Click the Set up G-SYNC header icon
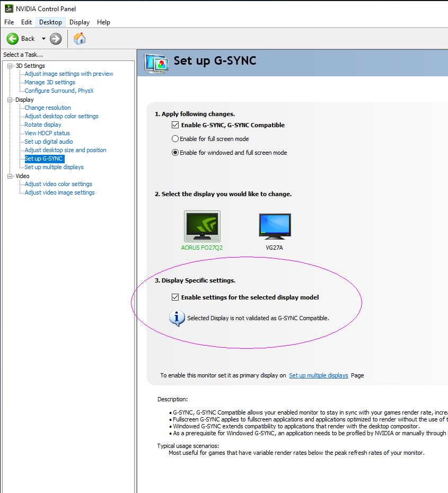448x493 pixels. 156,63
